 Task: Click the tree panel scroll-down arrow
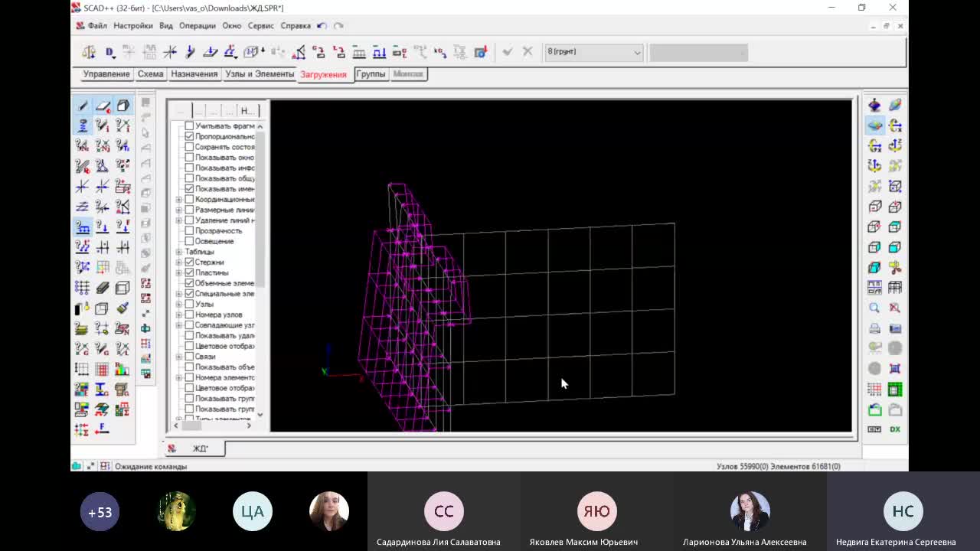pos(260,414)
